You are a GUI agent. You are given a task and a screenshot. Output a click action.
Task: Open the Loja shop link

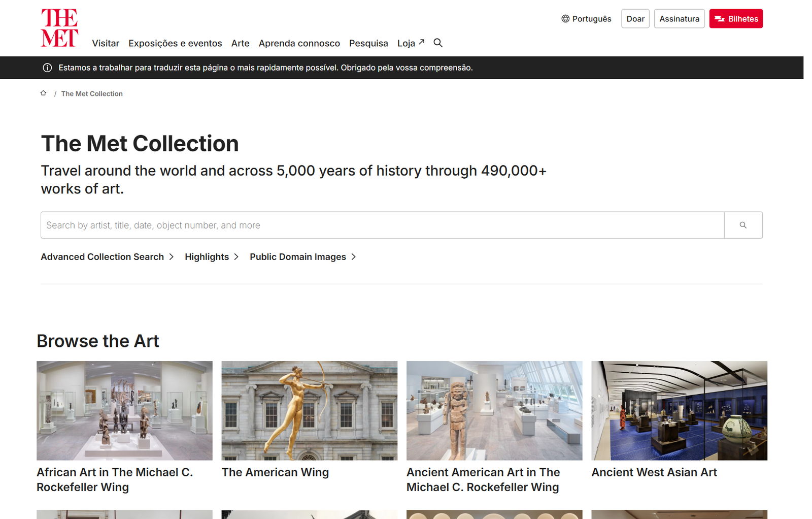pos(411,44)
